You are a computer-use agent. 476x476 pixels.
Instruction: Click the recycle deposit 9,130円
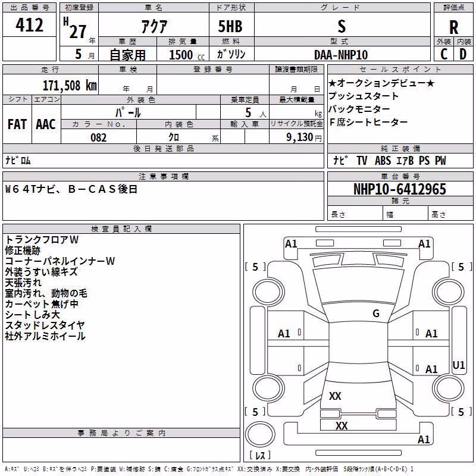coord(304,137)
